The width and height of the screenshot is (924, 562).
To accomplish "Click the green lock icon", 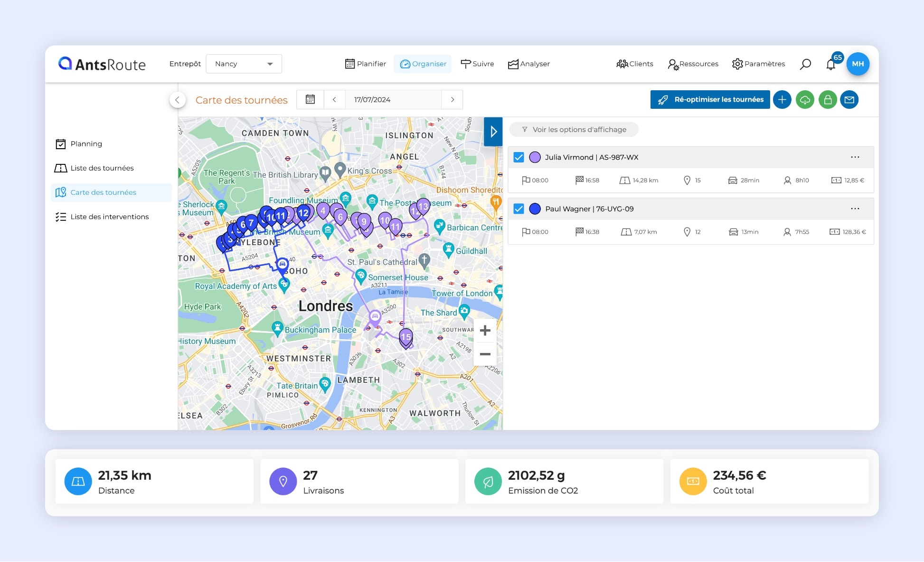I will pos(828,100).
